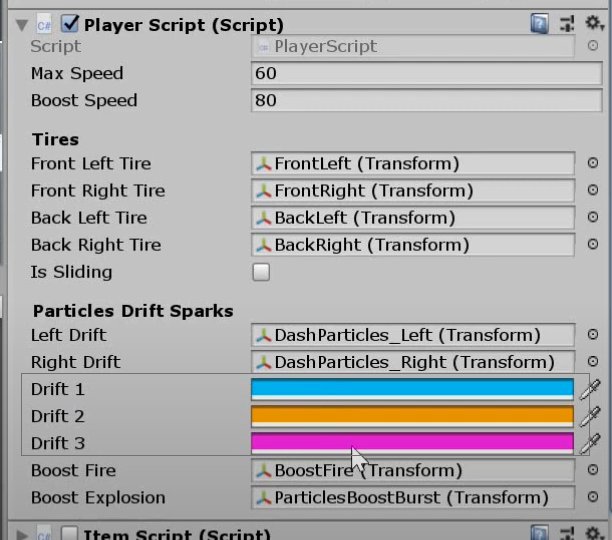
Task: Select the DashParticles_Left (Transform) field
Action: 413,335
